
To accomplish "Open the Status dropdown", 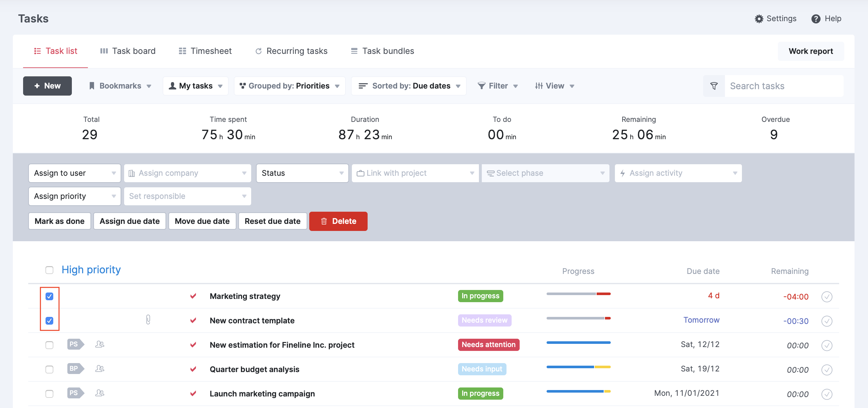I will point(302,173).
